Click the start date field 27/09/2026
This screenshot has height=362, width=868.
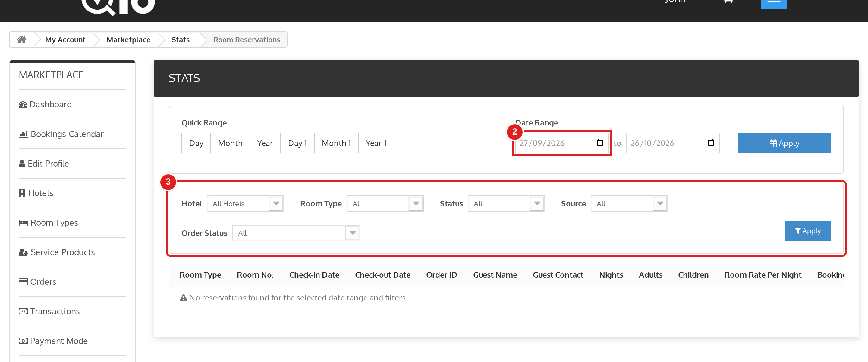(x=561, y=143)
